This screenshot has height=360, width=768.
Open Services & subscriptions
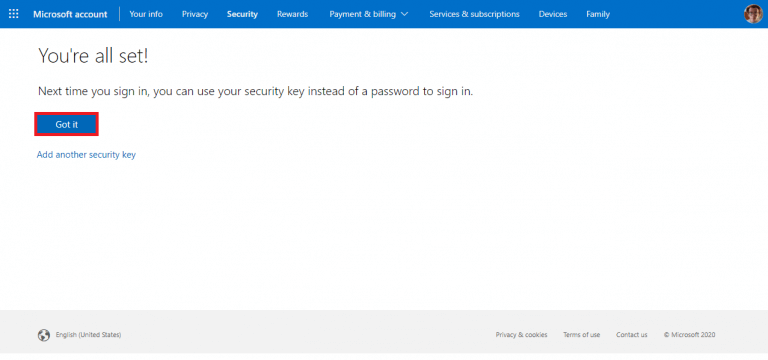(474, 14)
